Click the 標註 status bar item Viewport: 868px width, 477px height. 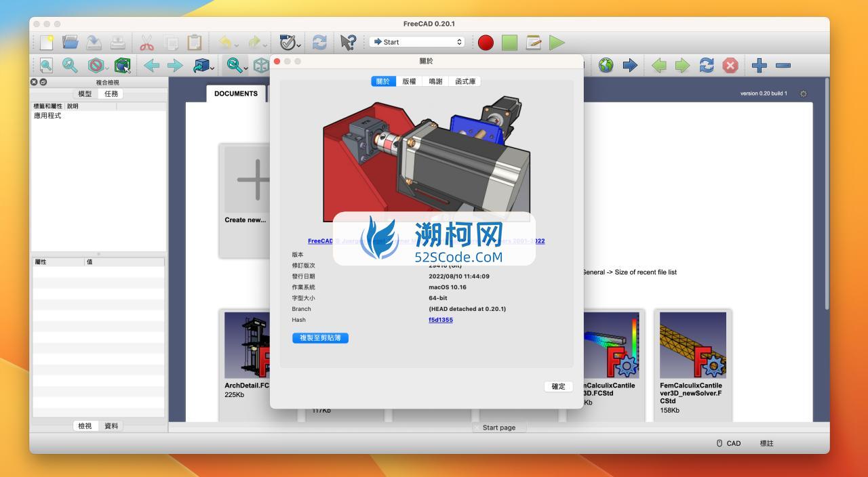[766, 443]
